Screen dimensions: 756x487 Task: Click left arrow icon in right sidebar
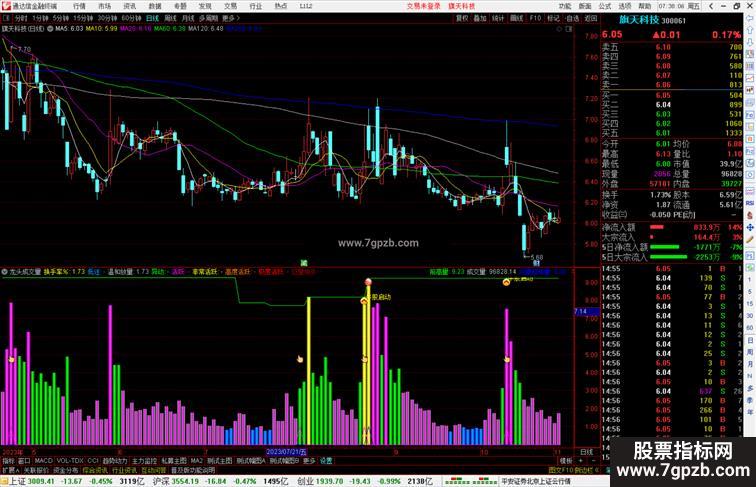(x=750, y=18)
